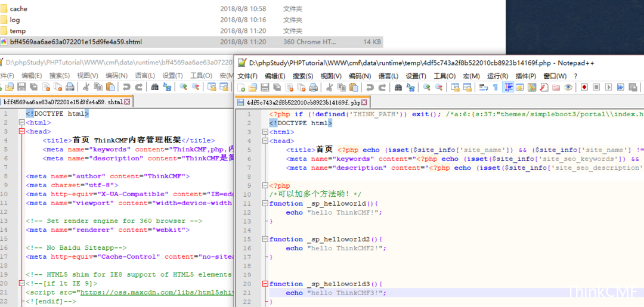Viewport: 644px width, 307px height.
Task: Open 文件(F) menu in php Notepad++ window
Action: click(247, 76)
